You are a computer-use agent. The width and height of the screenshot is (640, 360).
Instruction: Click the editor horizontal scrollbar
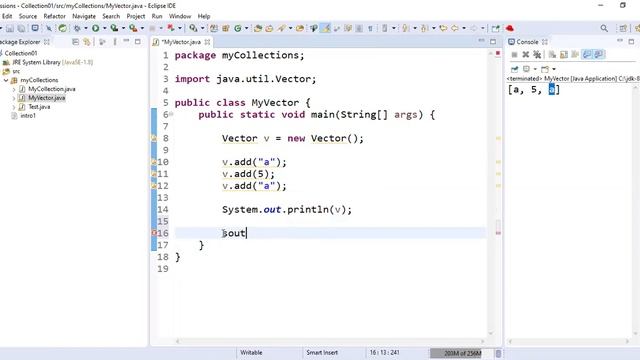330,341
